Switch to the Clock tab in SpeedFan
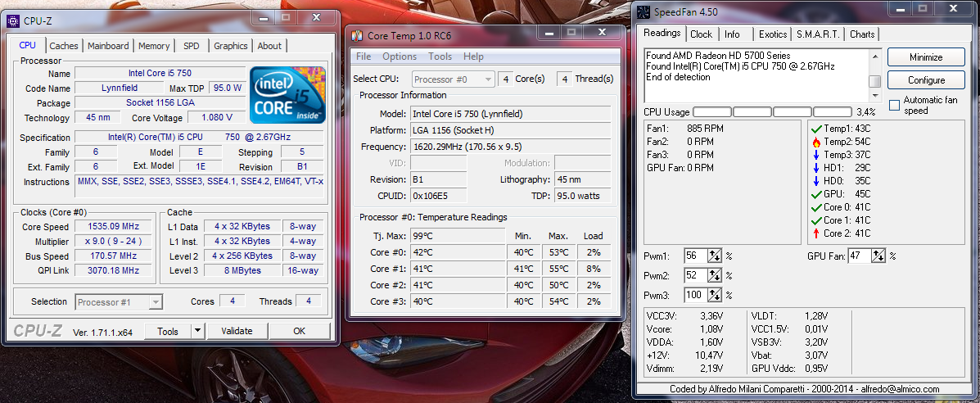Viewport: 980px width, 403px height. pos(702,34)
